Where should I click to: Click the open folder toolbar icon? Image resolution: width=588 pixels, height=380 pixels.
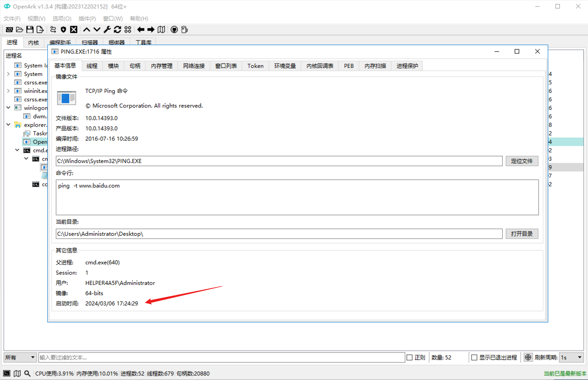[19, 30]
